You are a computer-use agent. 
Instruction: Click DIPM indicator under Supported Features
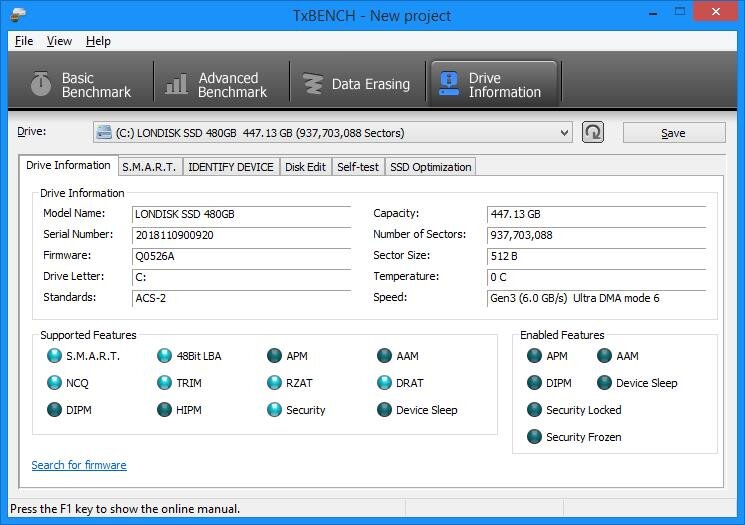click(x=55, y=410)
